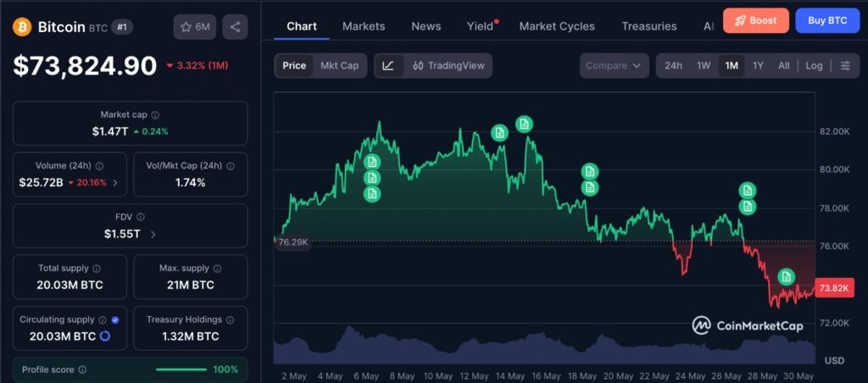Click the 76.29K opening price label
Viewport: 868px width, 383px height.
pos(293,242)
